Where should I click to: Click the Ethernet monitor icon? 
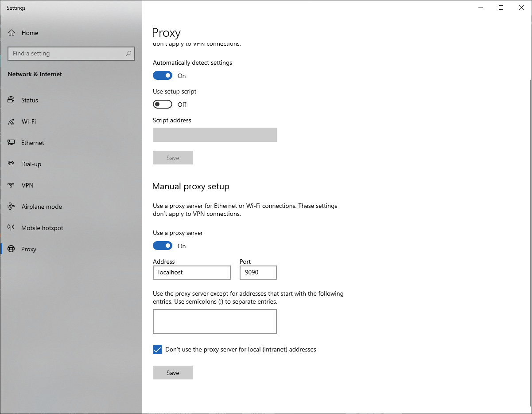click(x=12, y=143)
